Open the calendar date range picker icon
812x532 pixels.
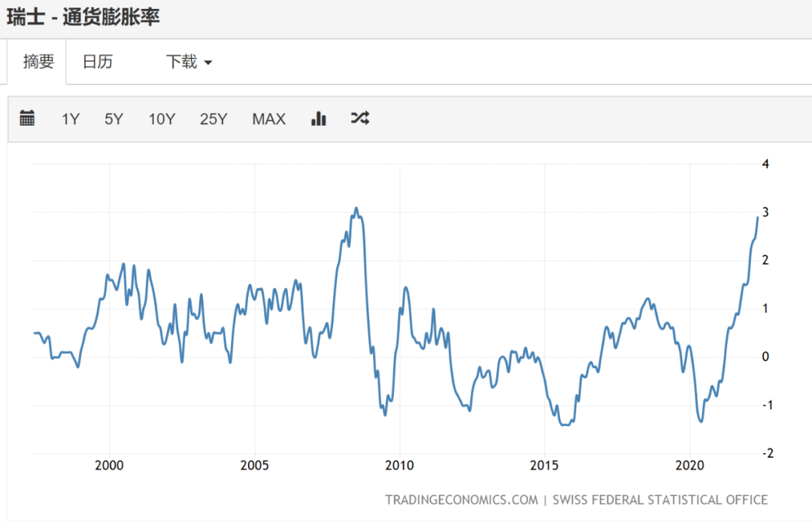coord(27,118)
